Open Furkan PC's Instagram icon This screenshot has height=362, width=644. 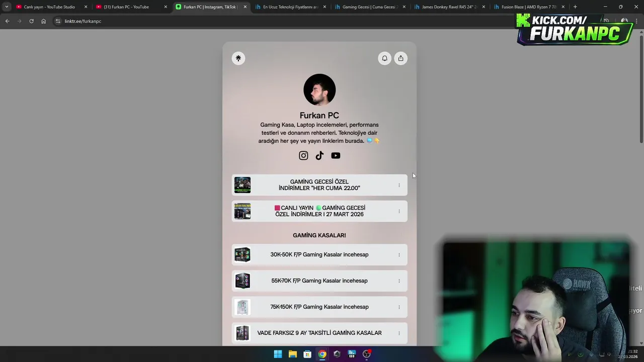pyautogui.click(x=303, y=156)
